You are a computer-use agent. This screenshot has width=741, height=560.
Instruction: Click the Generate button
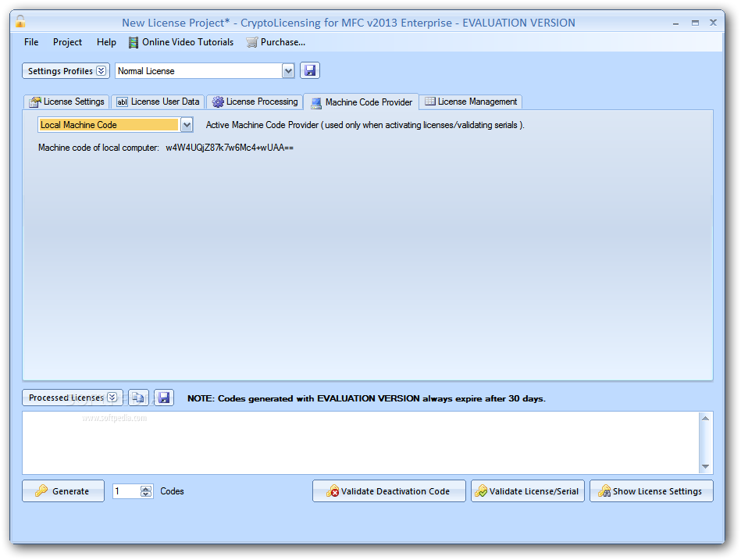tap(63, 491)
